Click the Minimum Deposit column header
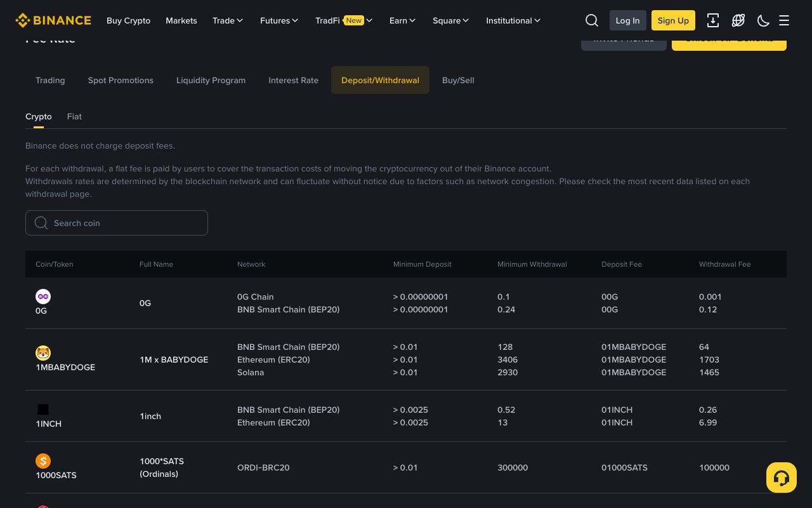812x508 pixels. 422,264
